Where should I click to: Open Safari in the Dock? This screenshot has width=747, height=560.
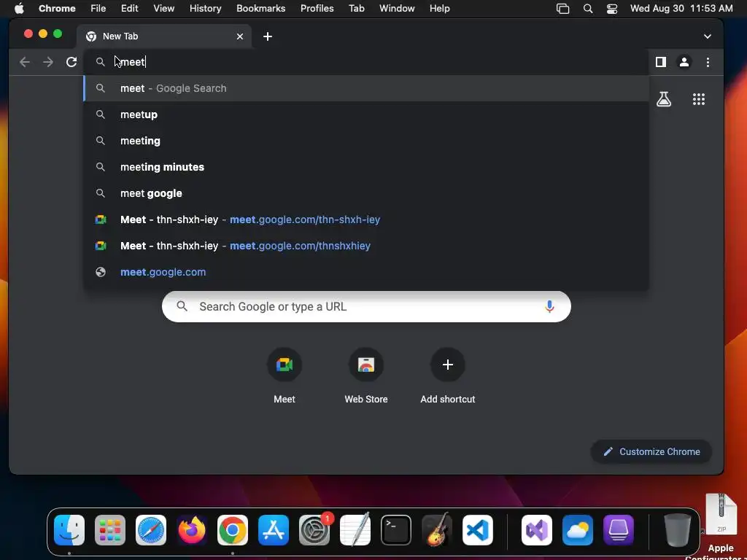151,529
